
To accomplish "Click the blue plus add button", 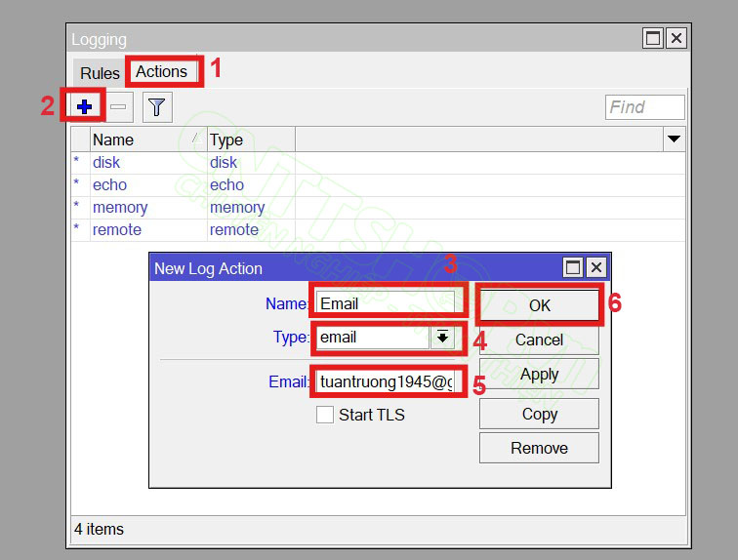I will [83, 106].
